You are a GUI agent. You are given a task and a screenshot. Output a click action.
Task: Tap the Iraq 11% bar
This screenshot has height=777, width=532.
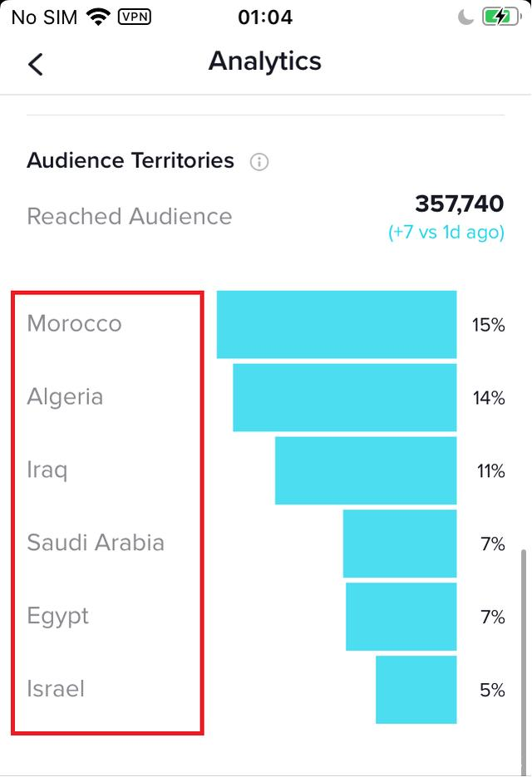pos(366,470)
